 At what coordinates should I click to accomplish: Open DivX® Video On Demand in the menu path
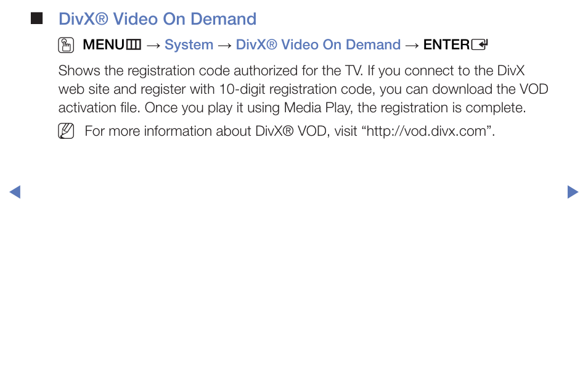(x=318, y=44)
